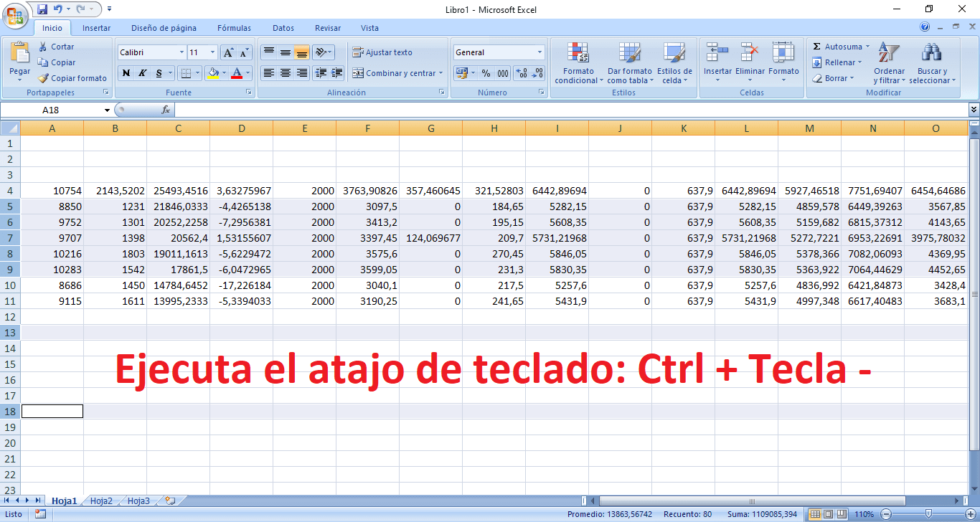The height and width of the screenshot is (522, 980).
Task: Open the Borrar dropdown
Action: click(x=834, y=78)
